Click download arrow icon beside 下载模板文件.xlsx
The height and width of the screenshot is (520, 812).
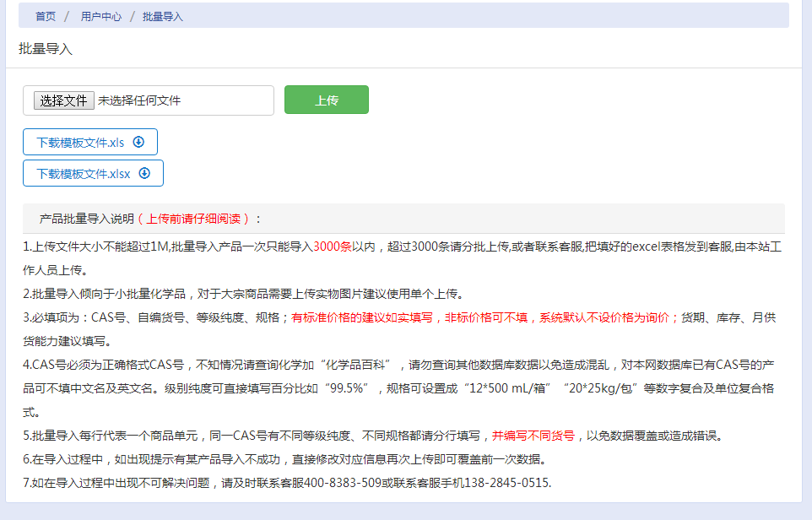click(144, 173)
